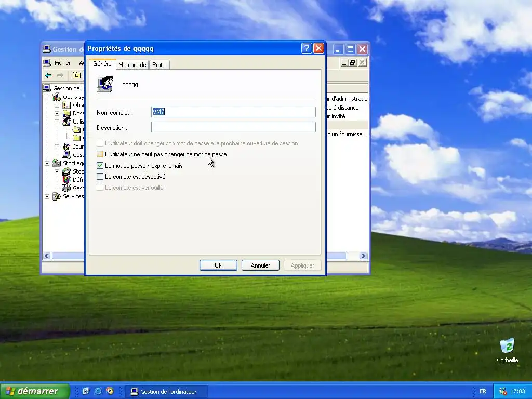
Task: Click the Back arrow in Computer Management toolbar
Action: tap(48, 75)
